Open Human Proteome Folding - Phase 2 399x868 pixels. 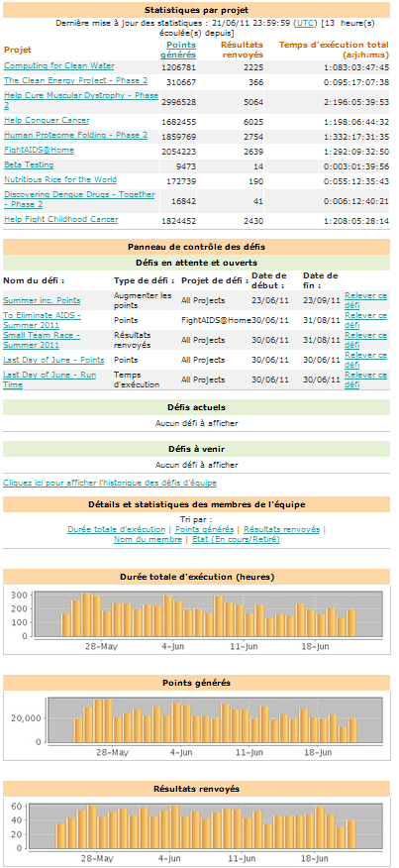click(x=76, y=135)
